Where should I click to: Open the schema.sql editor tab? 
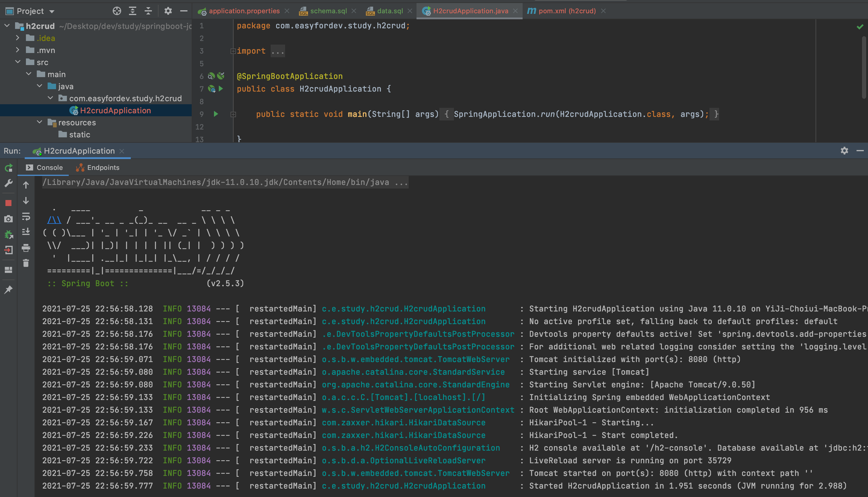point(328,11)
